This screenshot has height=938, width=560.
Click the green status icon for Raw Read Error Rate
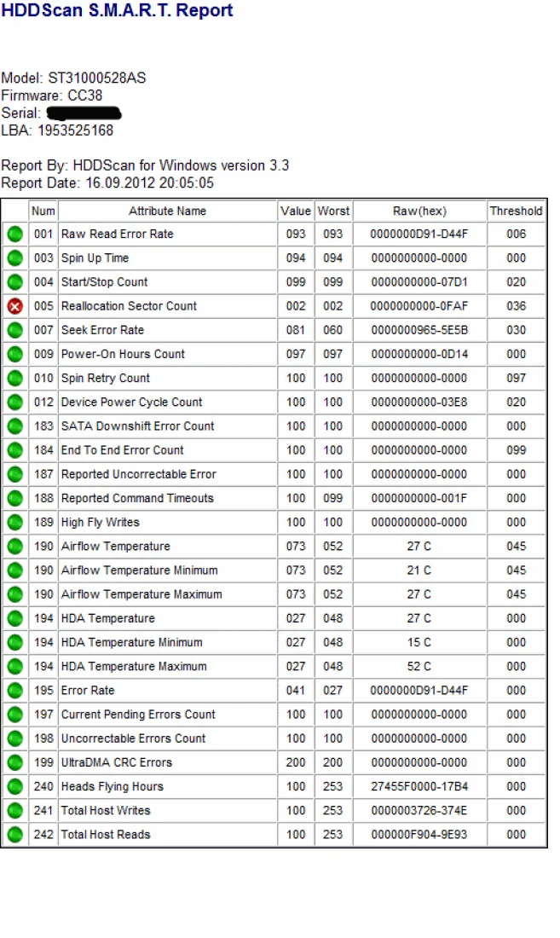coord(15,234)
